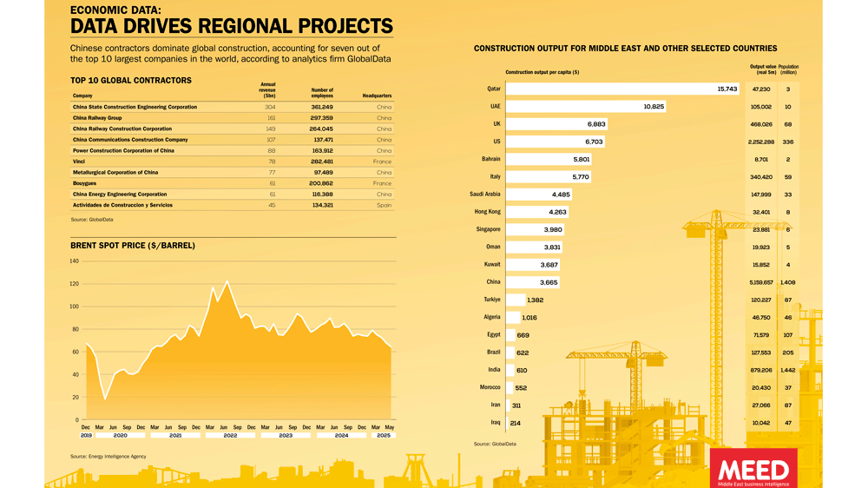Click the Source: Energy Intelligence Agency text
This screenshot has width=868, height=488.
click(108, 456)
